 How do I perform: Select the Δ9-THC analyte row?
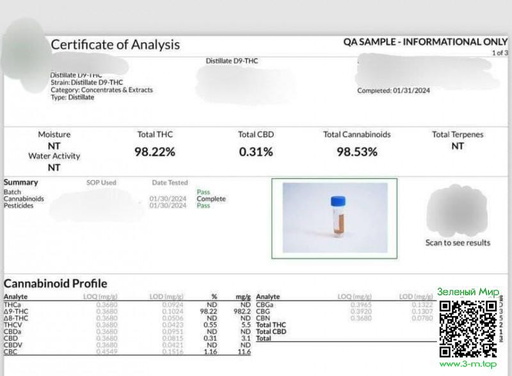click(127, 311)
